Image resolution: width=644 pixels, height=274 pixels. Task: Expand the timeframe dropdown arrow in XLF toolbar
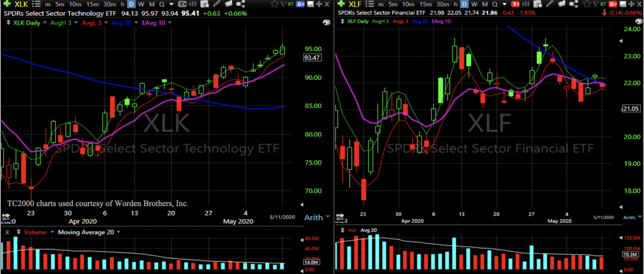(x=505, y=4)
